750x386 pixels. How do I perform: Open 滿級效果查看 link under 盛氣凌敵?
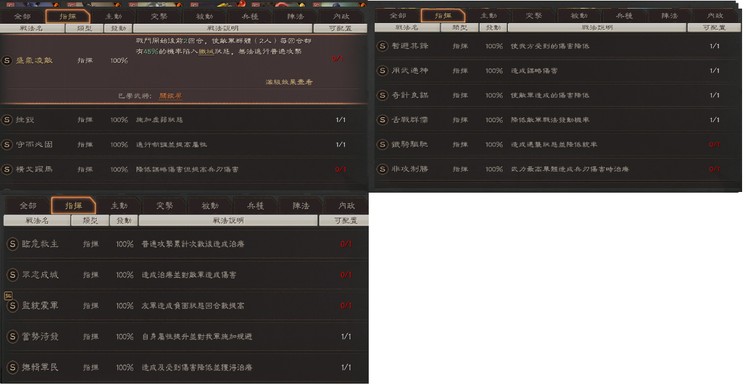click(289, 82)
